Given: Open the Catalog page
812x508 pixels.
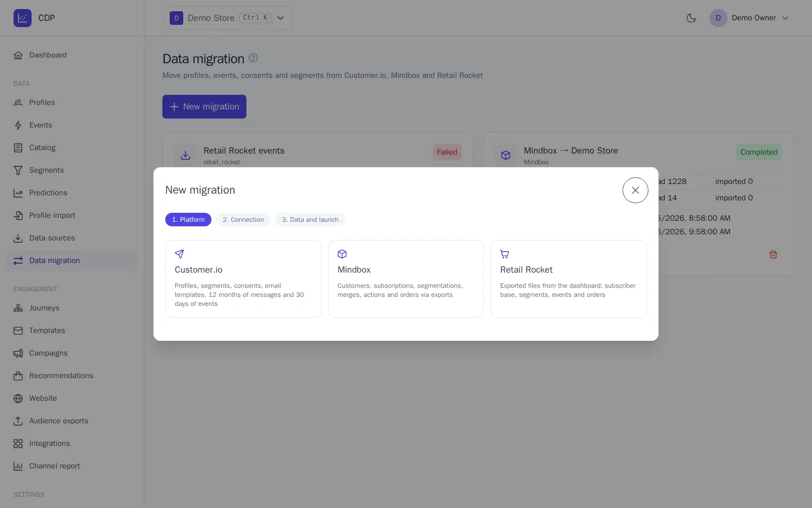Looking at the screenshot, I should click(x=72, y=148).
